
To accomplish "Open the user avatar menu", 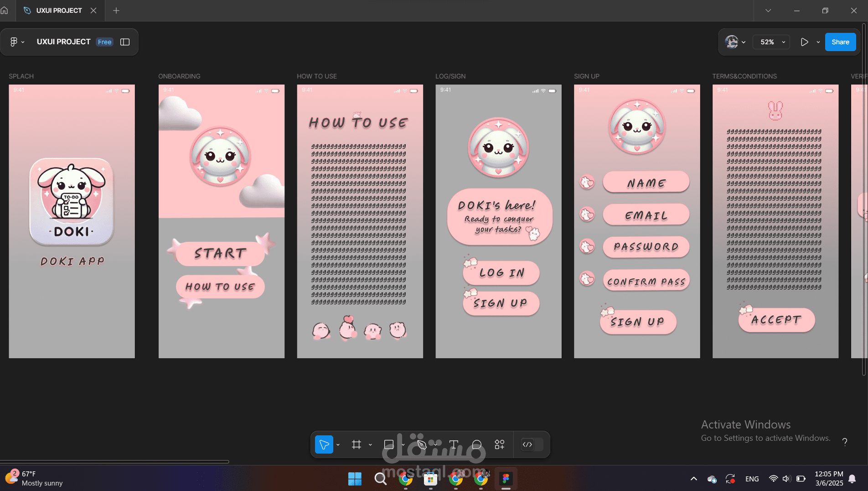I will (732, 42).
